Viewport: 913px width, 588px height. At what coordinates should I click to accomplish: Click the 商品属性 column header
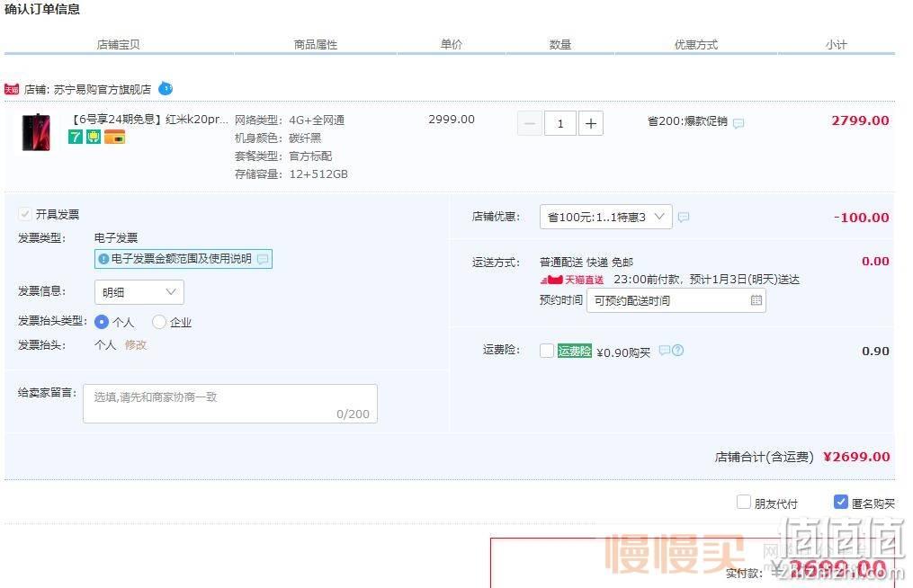click(316, 45)
